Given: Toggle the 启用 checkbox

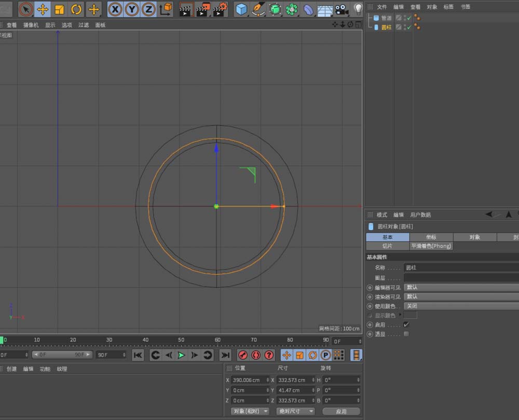Looking at the screenshot, I should [406, 325].
